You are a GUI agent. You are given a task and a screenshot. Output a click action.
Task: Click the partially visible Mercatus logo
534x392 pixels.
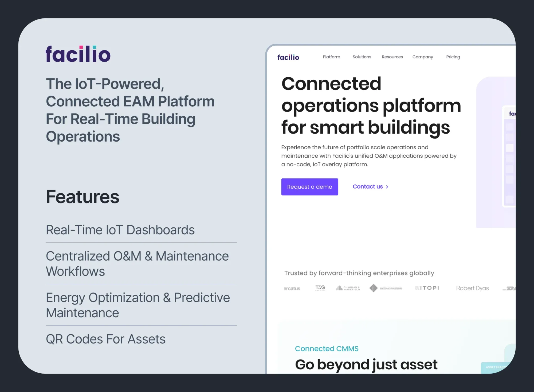click(292, 289)
